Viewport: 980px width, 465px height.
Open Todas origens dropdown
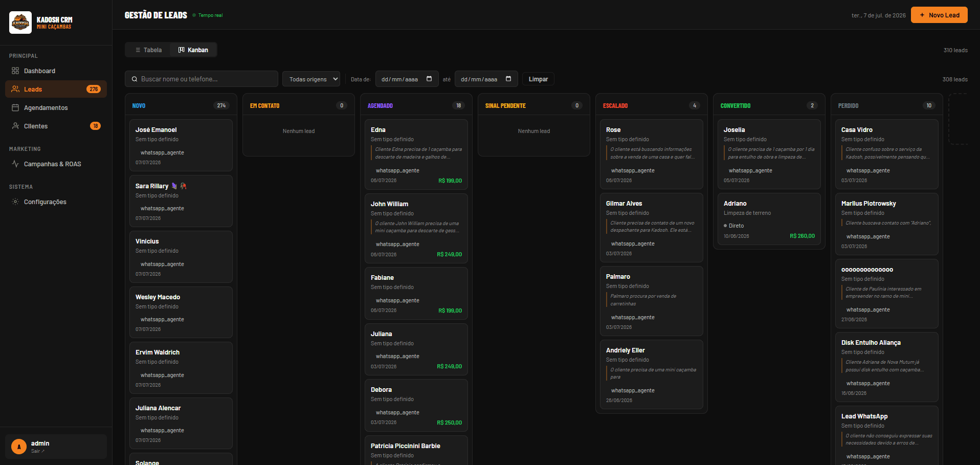click(311, 79)
